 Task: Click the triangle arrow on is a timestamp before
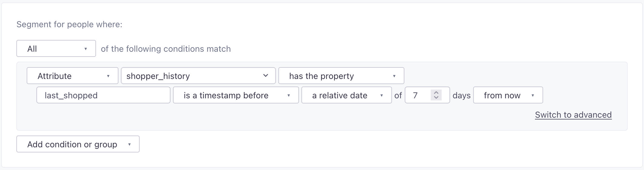[x=289, y=95]
